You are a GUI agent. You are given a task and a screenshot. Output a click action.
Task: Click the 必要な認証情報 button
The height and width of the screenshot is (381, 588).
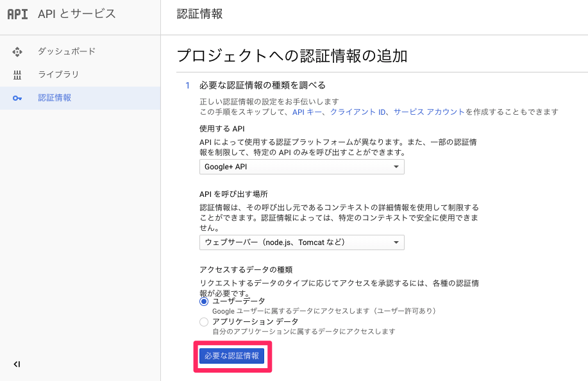pyautogui.click(x=231, y=356)
